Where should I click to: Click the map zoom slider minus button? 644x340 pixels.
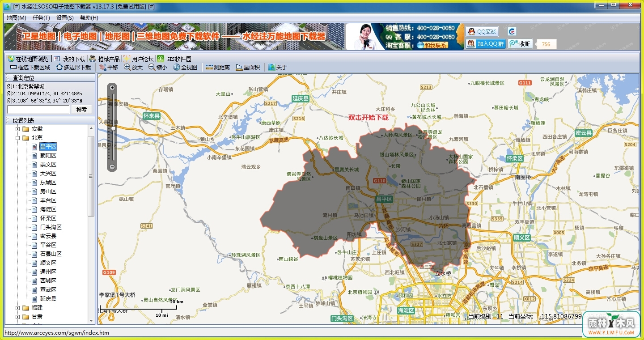coord(112,167)
